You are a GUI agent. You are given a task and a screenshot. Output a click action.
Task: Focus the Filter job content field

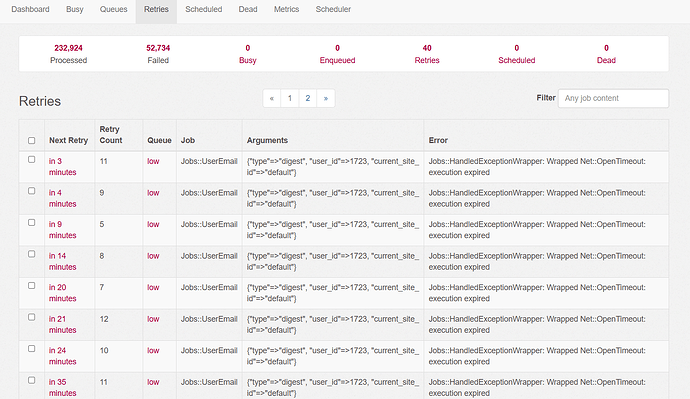[613, 98]
